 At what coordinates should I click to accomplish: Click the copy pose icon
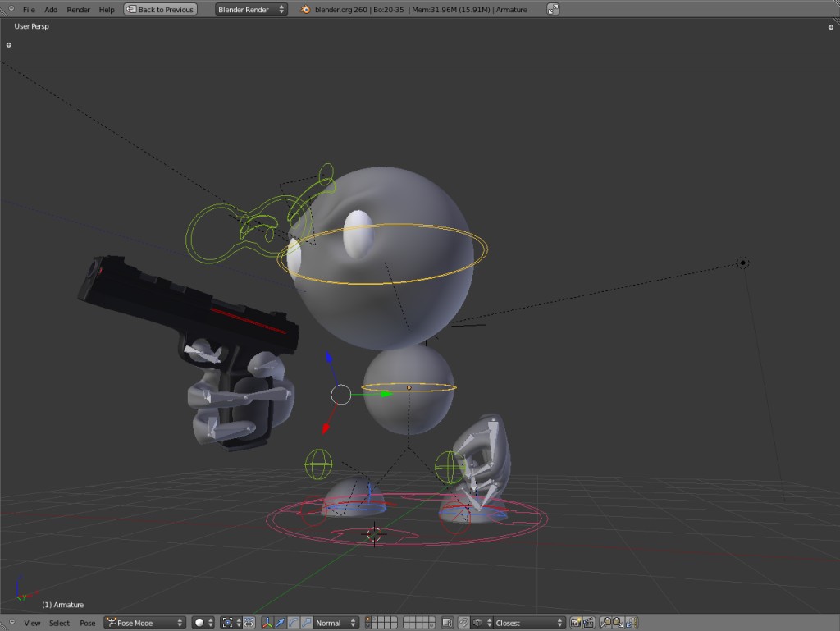click(605, 622)
